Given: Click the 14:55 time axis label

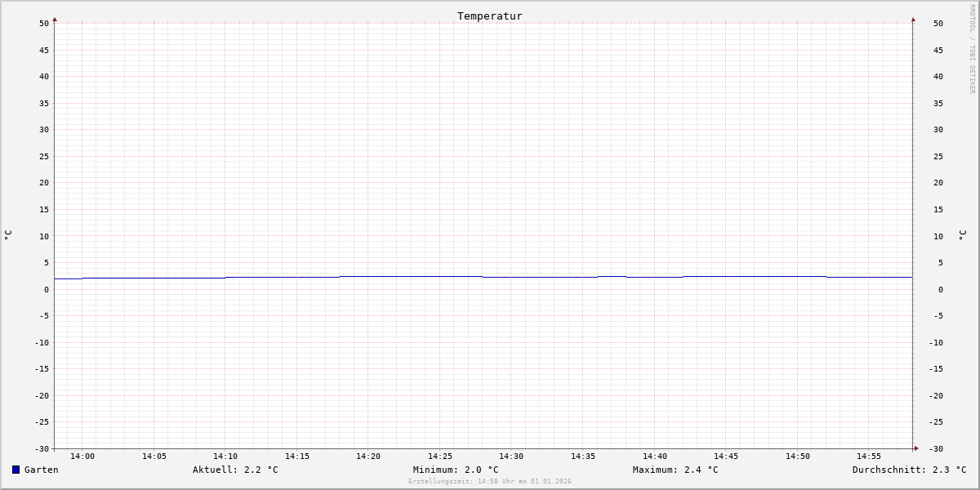Looking at the screenshot, I should (869, 457).
